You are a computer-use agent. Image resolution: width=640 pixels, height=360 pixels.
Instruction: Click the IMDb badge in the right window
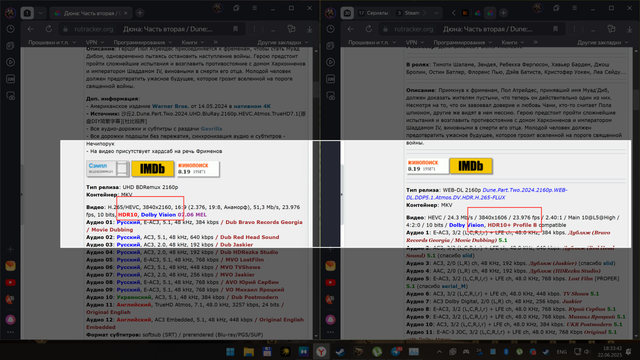[471, 166]
